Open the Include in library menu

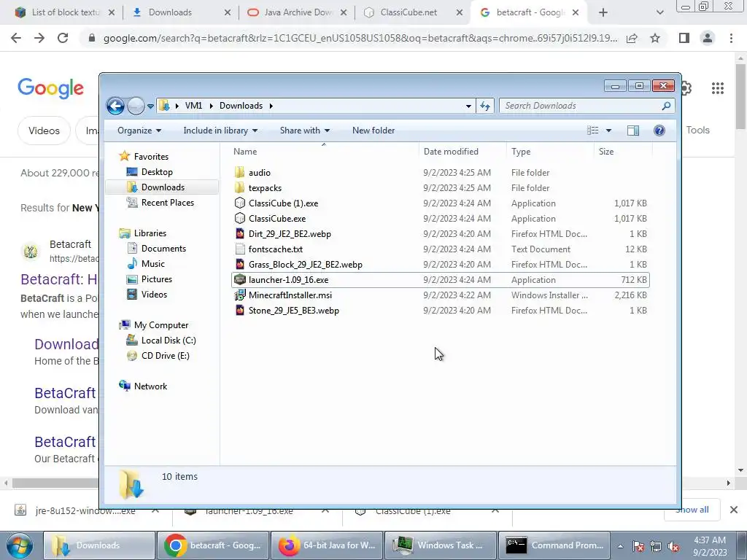pyautogui.click(x=220, y=131)
